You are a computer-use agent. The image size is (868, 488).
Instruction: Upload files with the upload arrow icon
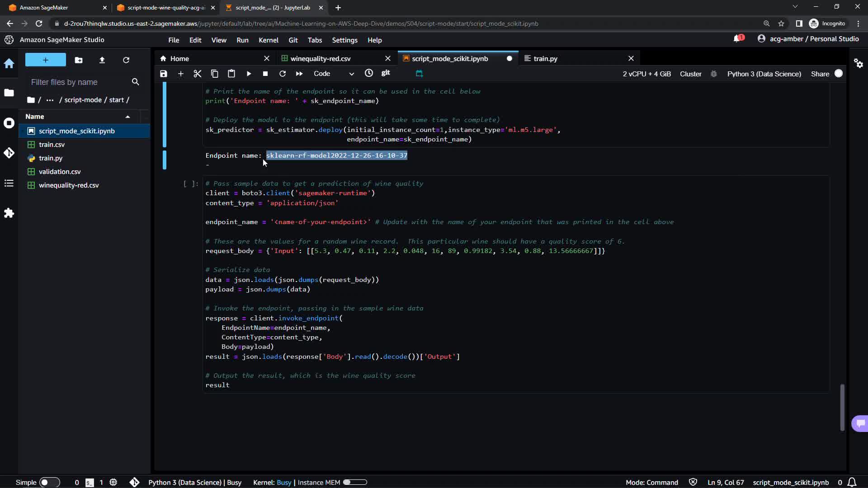pos(102,60)
